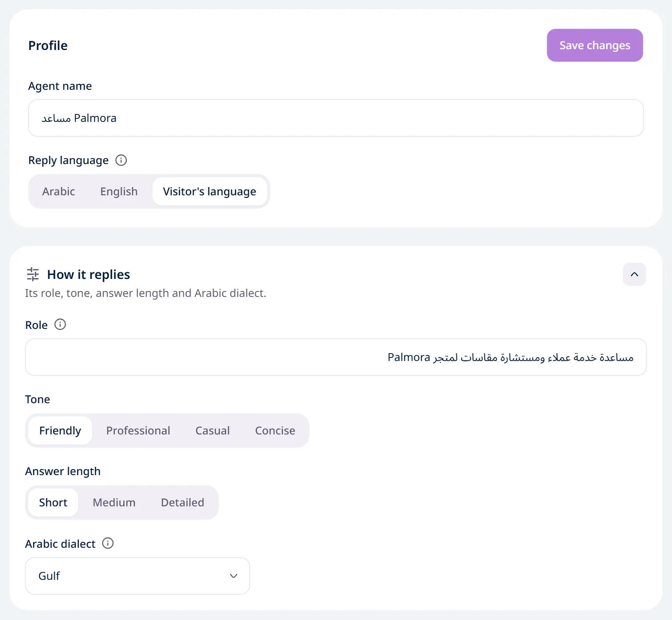This screenshot has width=672, height=620.
Task: Choose Detailed answer length
Action: coord(183,502)
